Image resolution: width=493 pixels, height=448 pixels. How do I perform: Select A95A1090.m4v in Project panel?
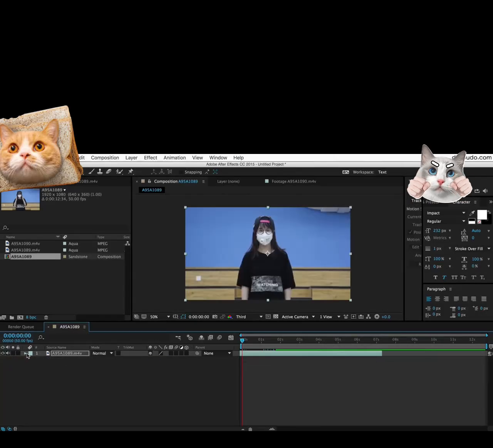click(25, 244)
